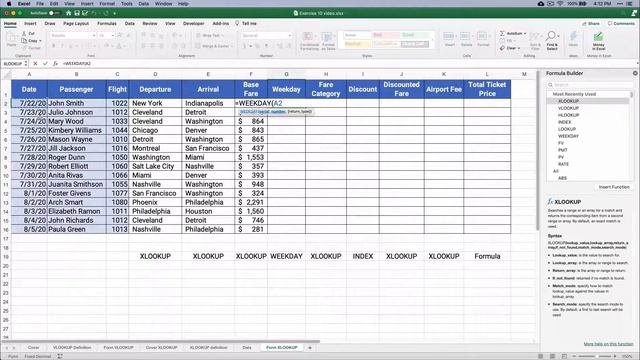Open the font size dropdown
Viewport: 640px width, 360px height.
[x=112, y=36]
